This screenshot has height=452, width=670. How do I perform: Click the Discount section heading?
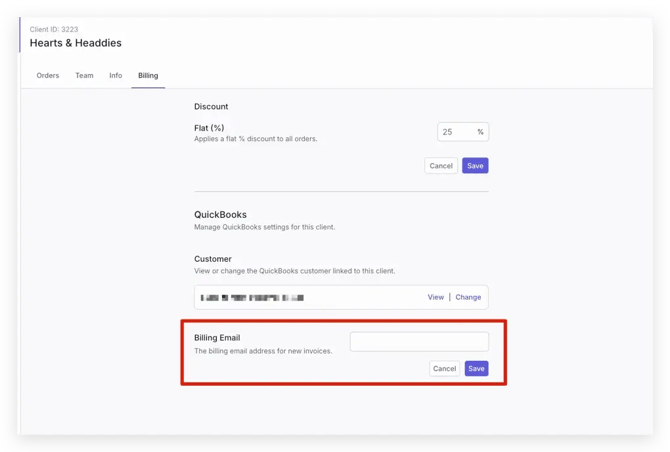211,106
